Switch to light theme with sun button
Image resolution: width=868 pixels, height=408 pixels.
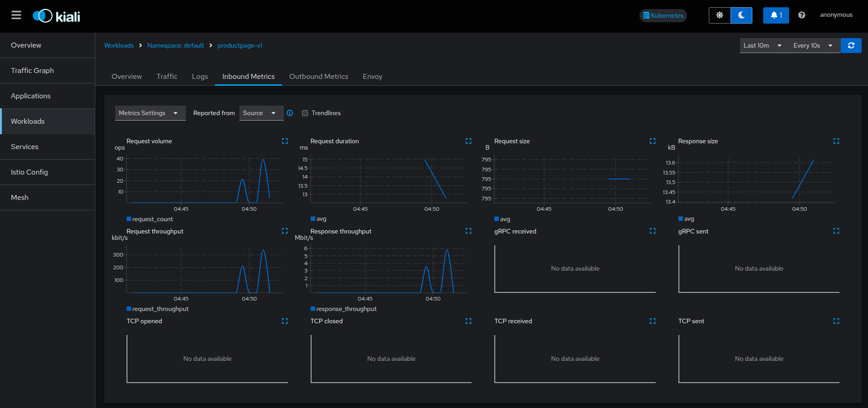point(720,15)
